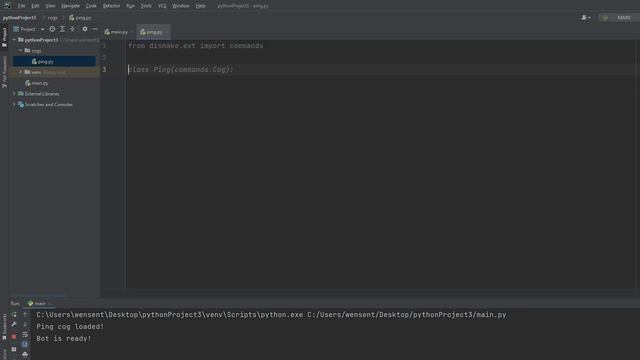
Task: Click the Rerun icon in Run panel
Action: tap(14, 315)
